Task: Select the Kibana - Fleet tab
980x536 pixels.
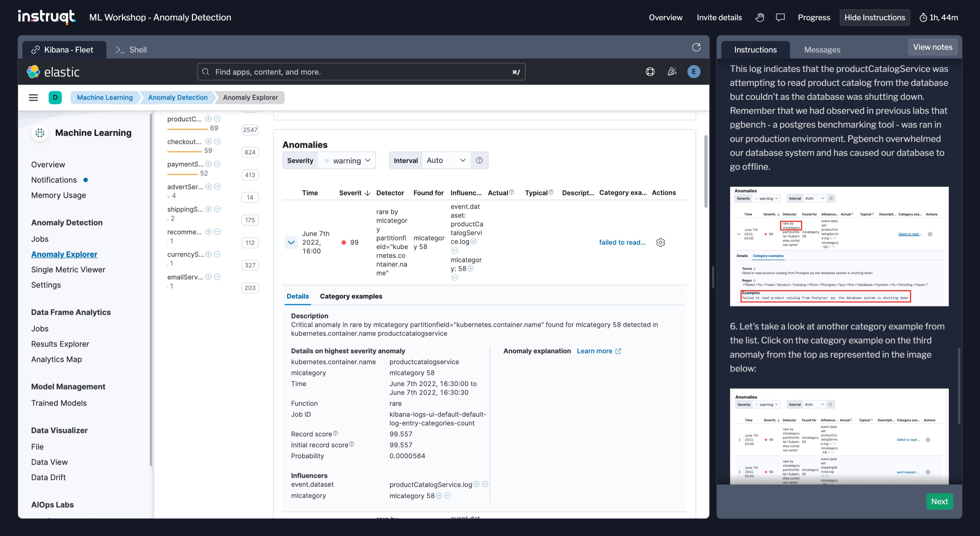Action: 64,50
